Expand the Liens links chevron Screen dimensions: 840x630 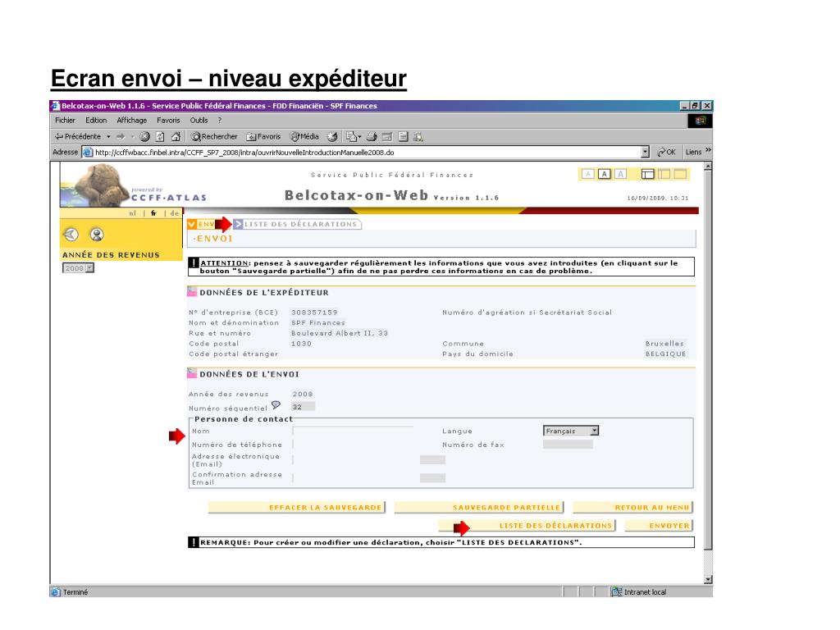pyautogui.click(x=708, y=151)
